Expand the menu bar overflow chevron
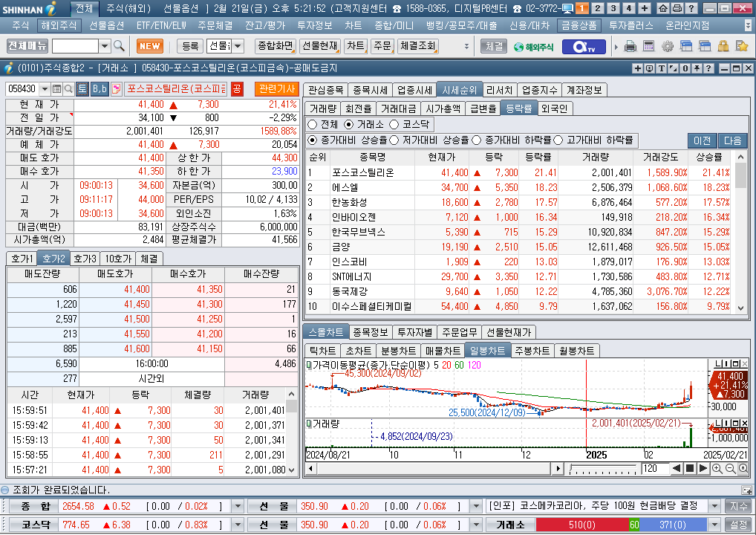This screenshot has width=756, height=535. pos(748,25)
